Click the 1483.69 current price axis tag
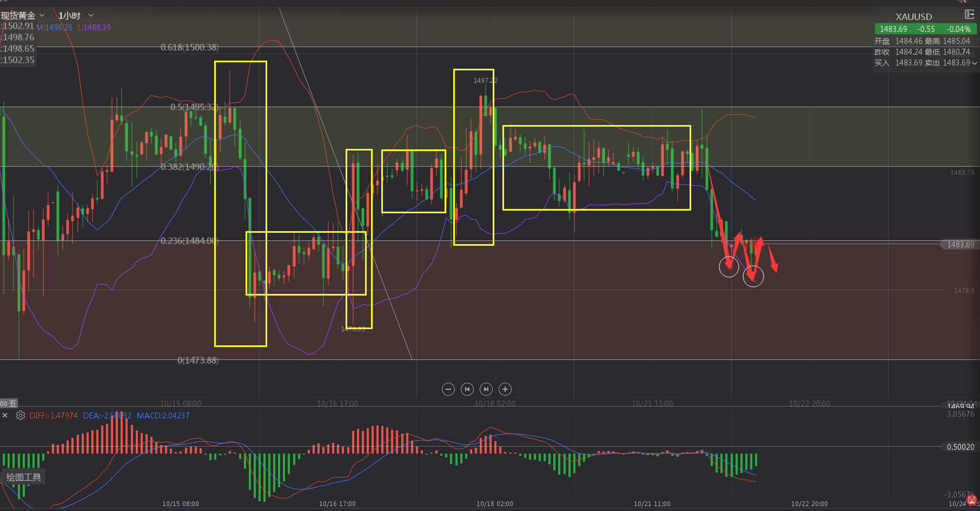The image size is (980, 511). (960, 245)
